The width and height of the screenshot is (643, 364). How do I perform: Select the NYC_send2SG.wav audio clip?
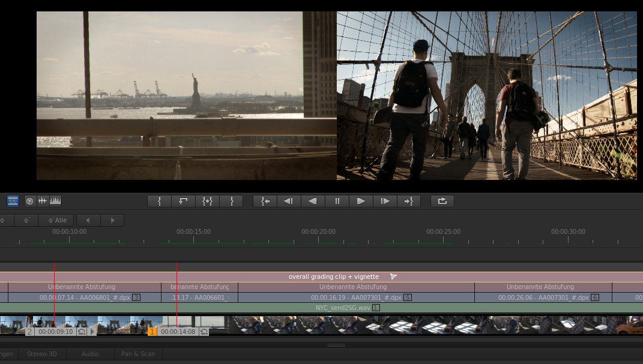[343, 308]
